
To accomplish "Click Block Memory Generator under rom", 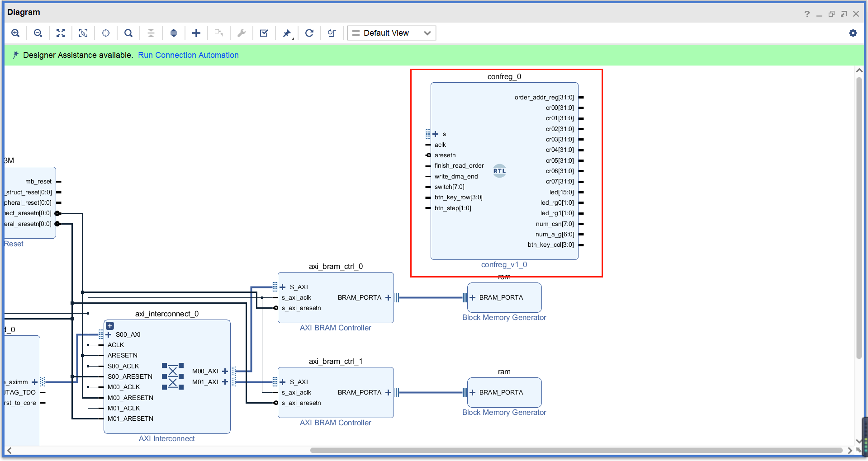I will pos(504,317).
